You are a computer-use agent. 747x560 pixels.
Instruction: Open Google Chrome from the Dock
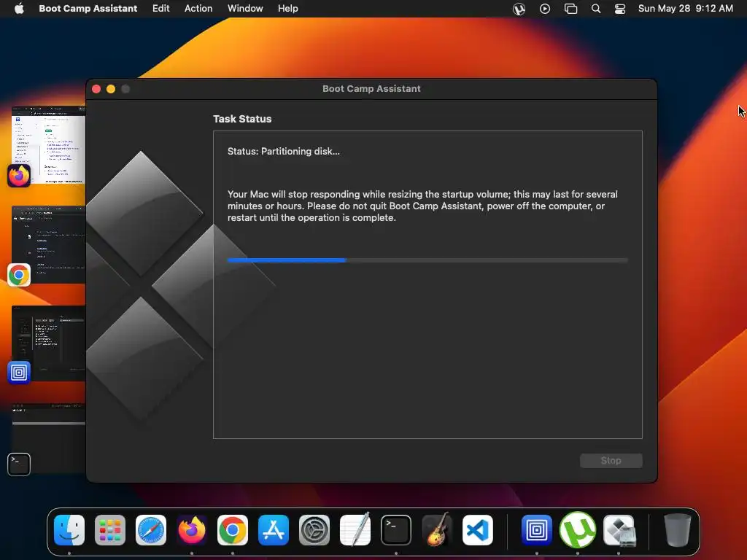(x=233, y=530)
